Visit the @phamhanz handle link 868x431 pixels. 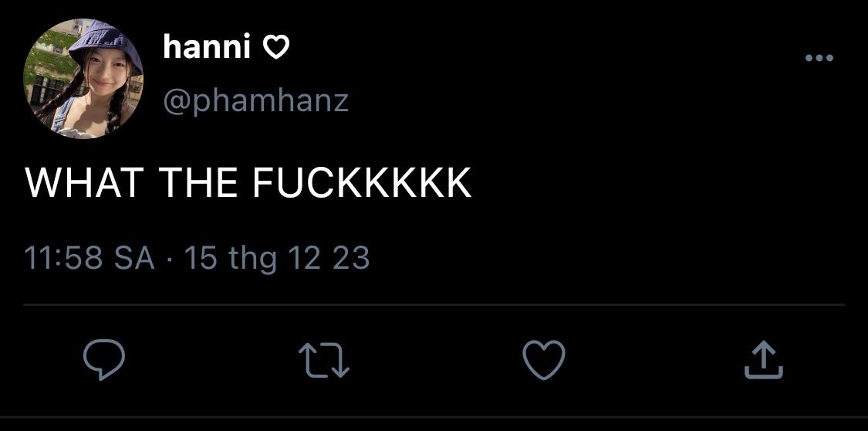click(255, 102)
